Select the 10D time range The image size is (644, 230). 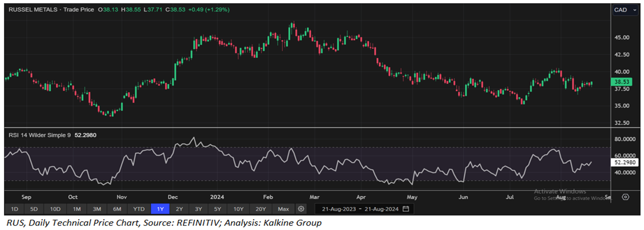click(55, 209)
